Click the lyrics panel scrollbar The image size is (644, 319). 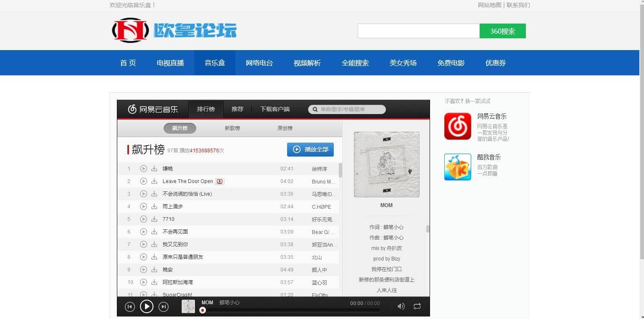tap(428, 229)
